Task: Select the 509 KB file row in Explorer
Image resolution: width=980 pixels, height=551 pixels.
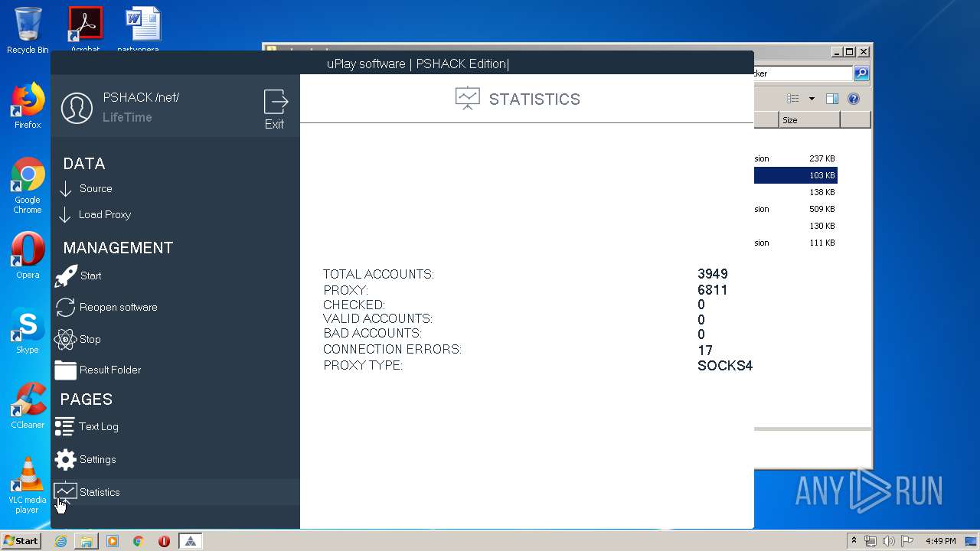Action: (x=795, y=209)
